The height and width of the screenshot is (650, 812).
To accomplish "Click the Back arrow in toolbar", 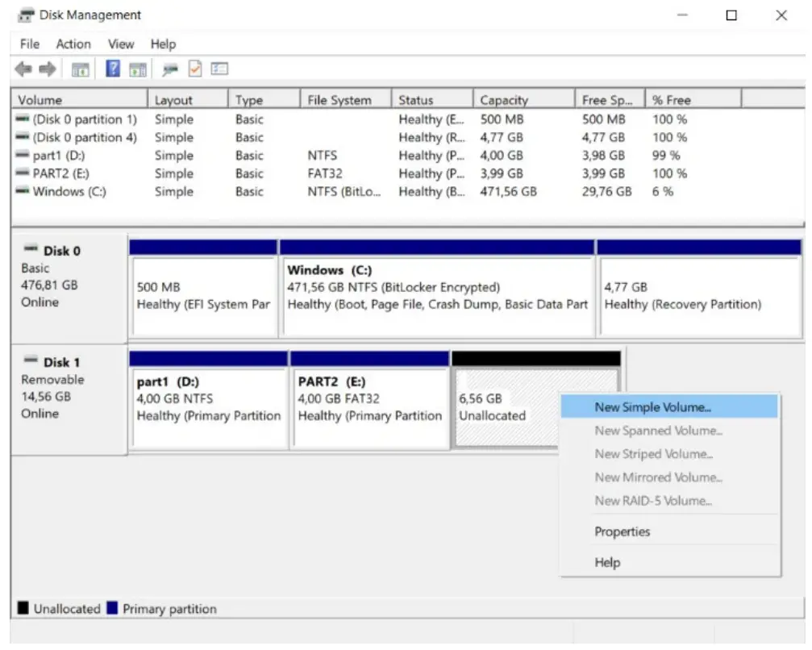I will pyautogui.click(x=23, y=69).
